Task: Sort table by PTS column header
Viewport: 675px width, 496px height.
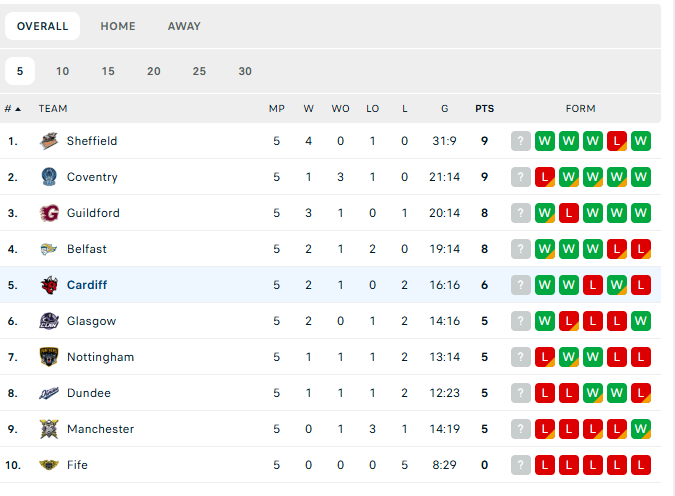Action: point(484,109)
